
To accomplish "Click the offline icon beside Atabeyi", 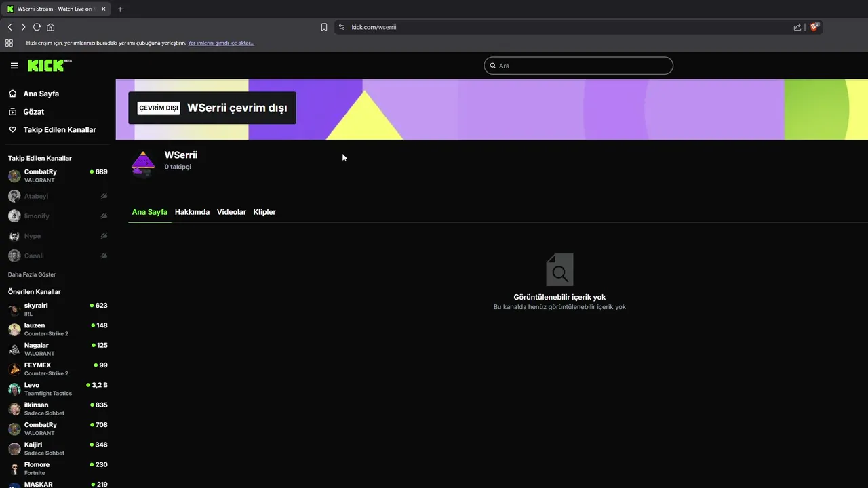I will click(104, 196).
